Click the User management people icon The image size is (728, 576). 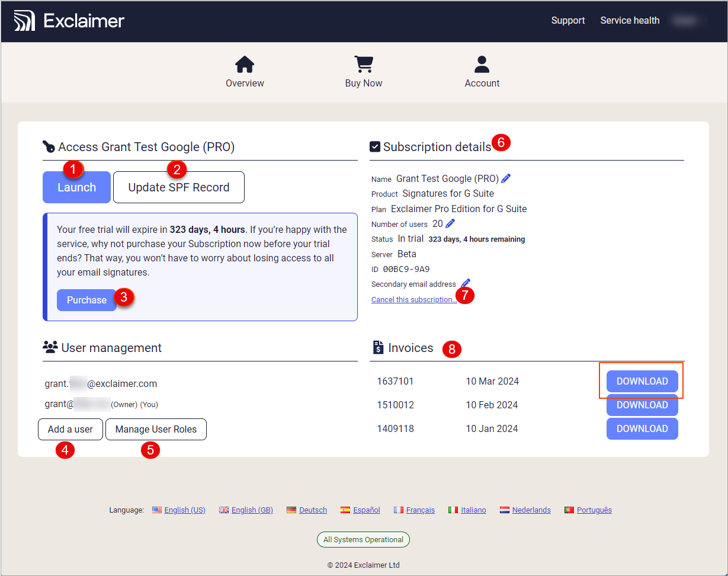49,347
